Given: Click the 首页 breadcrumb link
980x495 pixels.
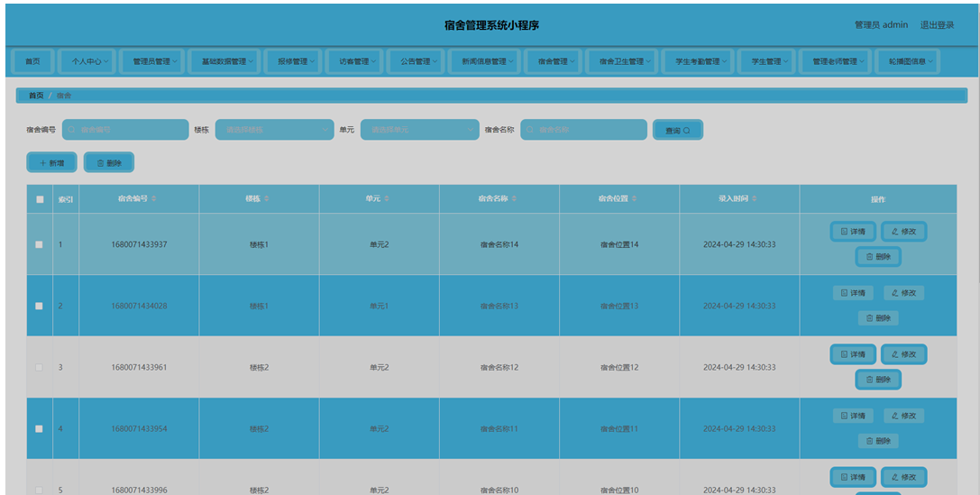Looking at the screenshot, I should [x=35, y=95].
